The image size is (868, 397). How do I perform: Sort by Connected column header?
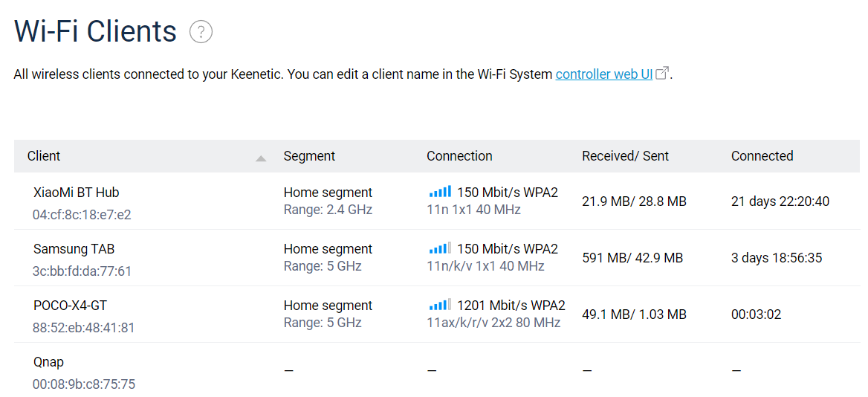coord(762,156)
